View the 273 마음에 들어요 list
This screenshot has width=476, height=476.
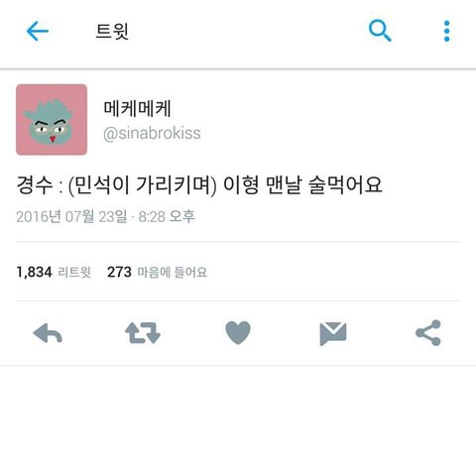[x=157, y=272]
